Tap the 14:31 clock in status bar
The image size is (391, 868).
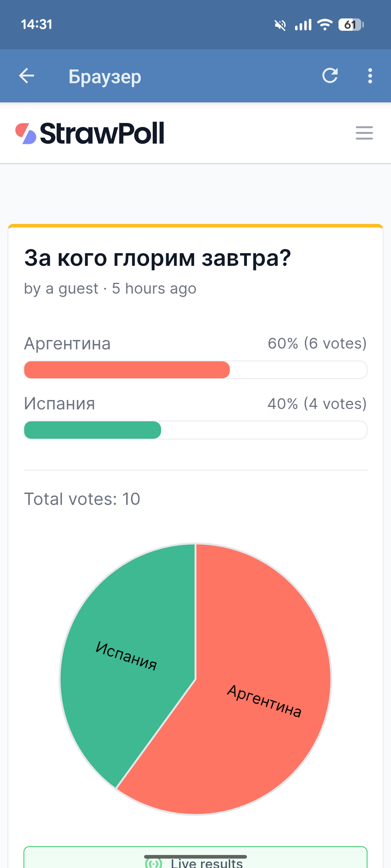coord(37,25)
